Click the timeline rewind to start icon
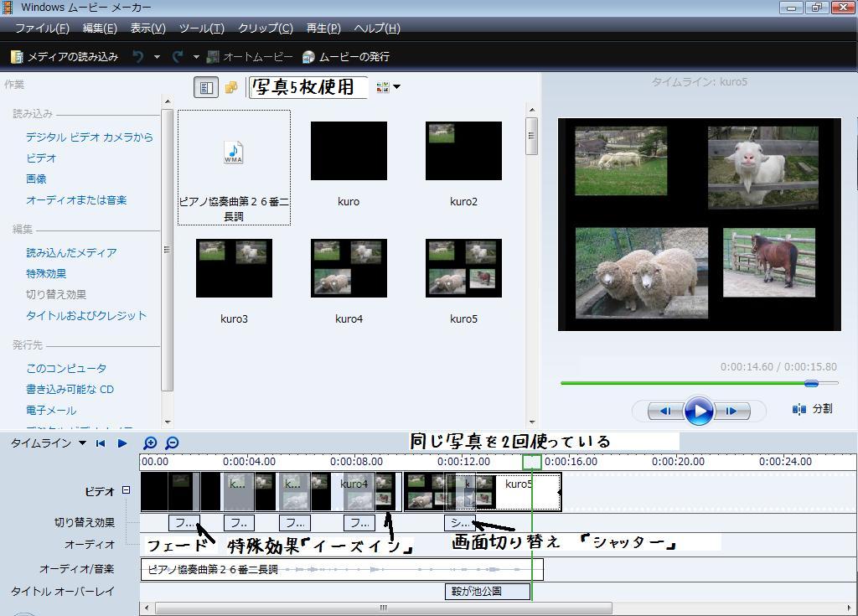858x616 pixels. 101,443
